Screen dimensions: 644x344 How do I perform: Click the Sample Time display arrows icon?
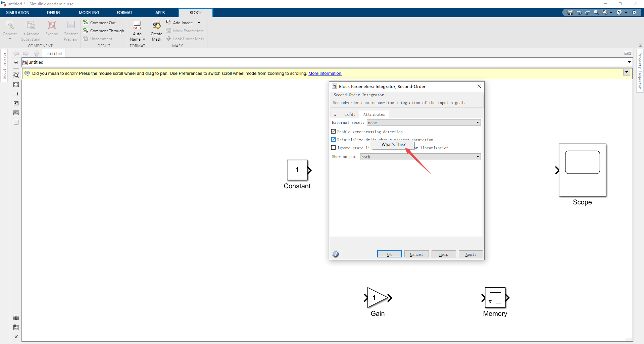point(16,94)
